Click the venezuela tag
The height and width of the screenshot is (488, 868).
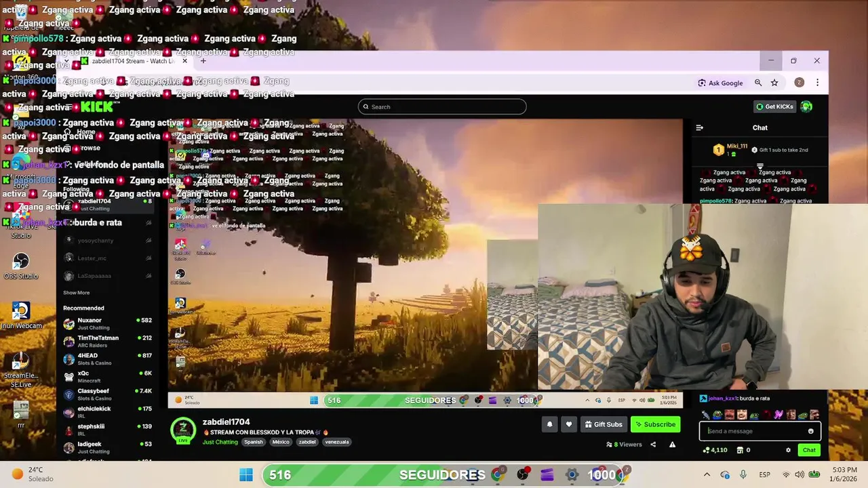(x=336, y=442)
